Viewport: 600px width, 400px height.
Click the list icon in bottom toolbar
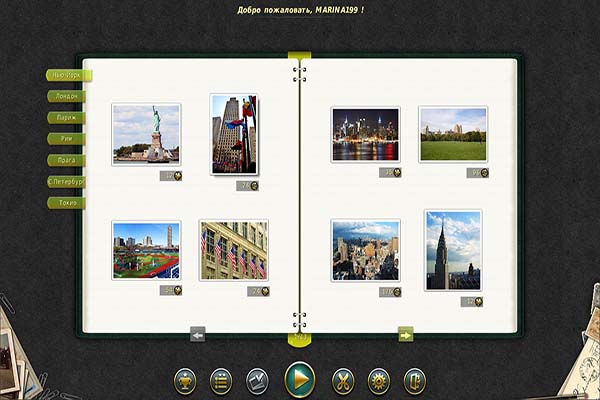[221, 381]
